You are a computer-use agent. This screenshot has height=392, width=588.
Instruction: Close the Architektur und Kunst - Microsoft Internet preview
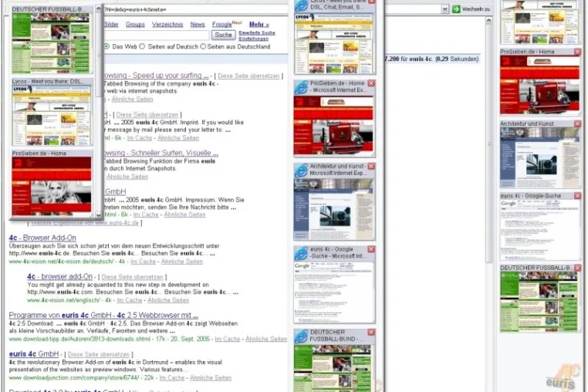[371, 166]
